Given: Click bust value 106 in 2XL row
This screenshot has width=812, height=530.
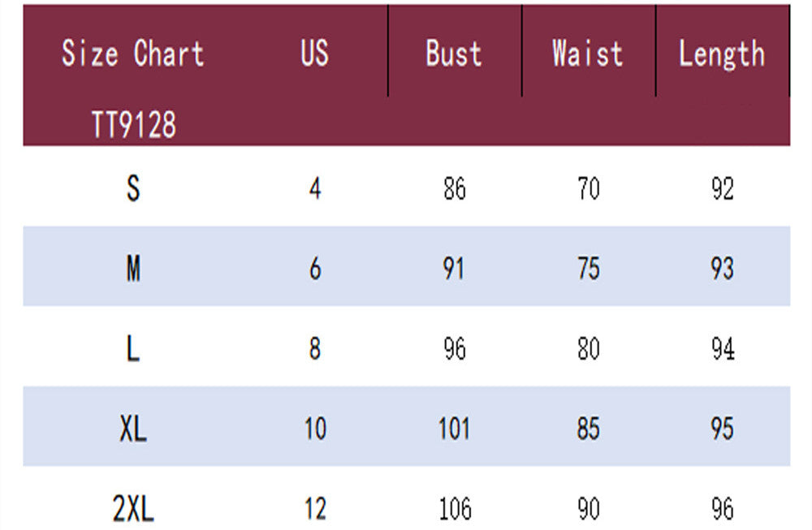Looking at the screenshot, I should point(454,509).
